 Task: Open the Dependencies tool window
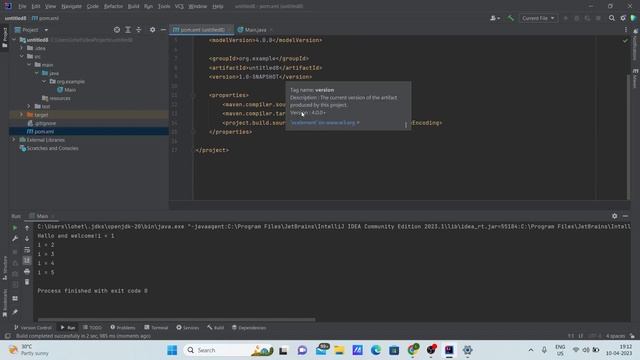point(249,327)
